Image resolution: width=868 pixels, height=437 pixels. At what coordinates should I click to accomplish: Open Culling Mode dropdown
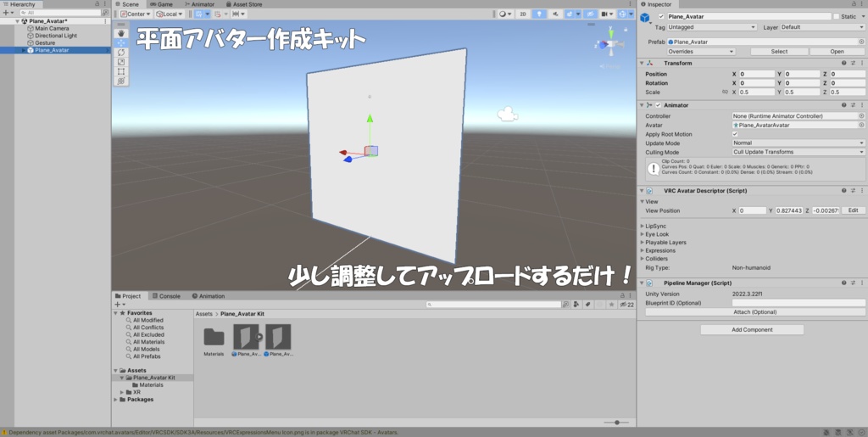[x=798, y=152]
